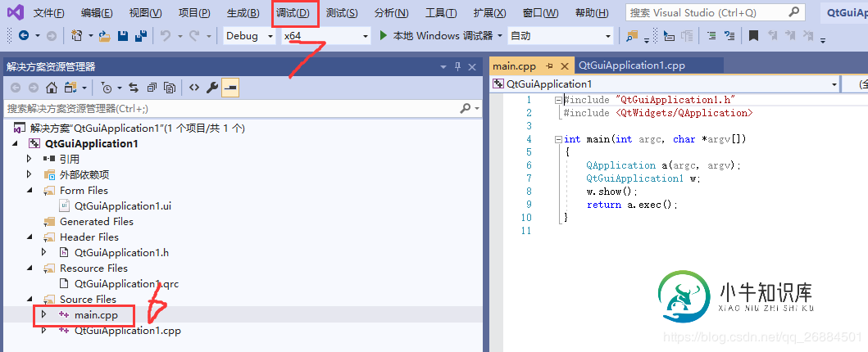This screenshot has width=868, height=352.
Task: Navigate backward with the toolbar back arrow
Action: click(23, 36)
